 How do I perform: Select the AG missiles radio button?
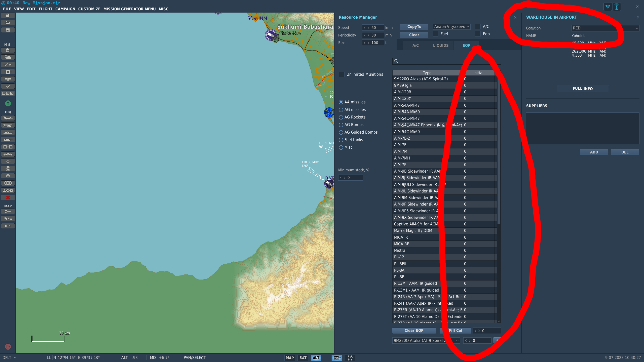click(x=341, y=110)
